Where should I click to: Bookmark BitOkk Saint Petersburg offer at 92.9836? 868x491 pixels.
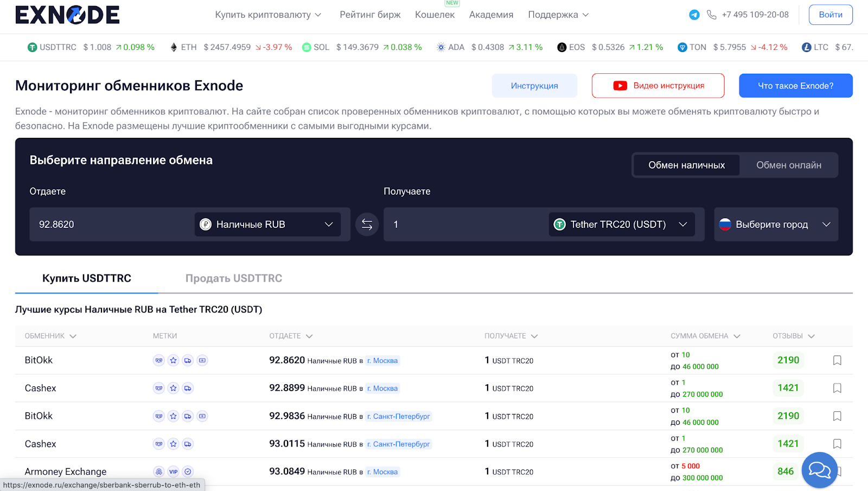click(837, 416)
